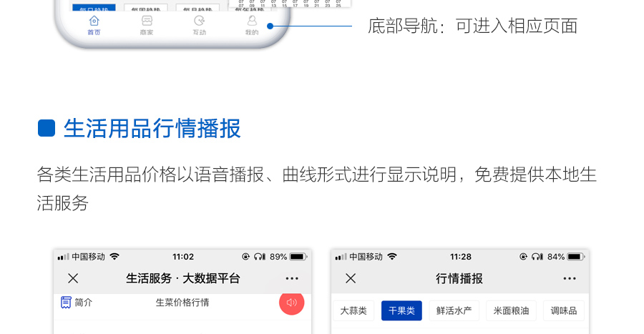
Task: Switch to the 鲜活水产 category
Action: pyautogui.click(x=454, y=310)
